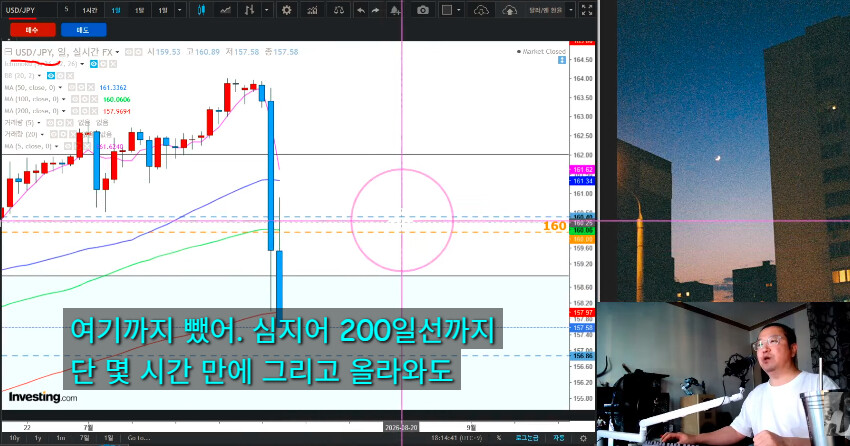Redo the chart action
The height and width of the screenshot is (446, 850).
coord(375,10)
